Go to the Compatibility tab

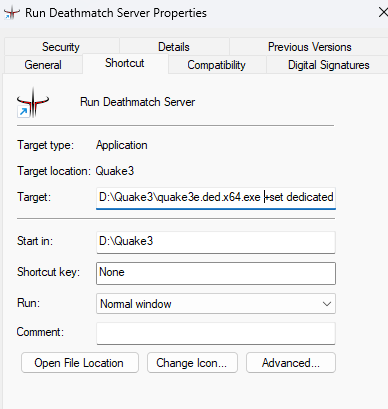(x=216, y=65)
